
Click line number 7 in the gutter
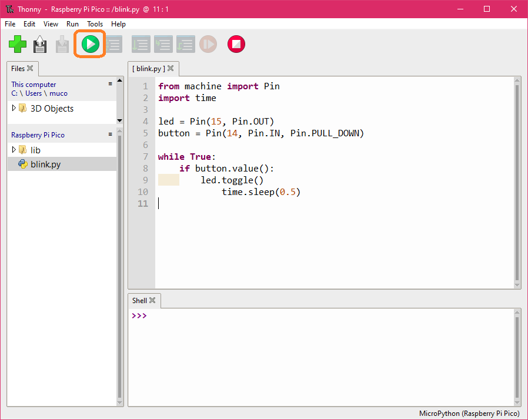[145, 156]
